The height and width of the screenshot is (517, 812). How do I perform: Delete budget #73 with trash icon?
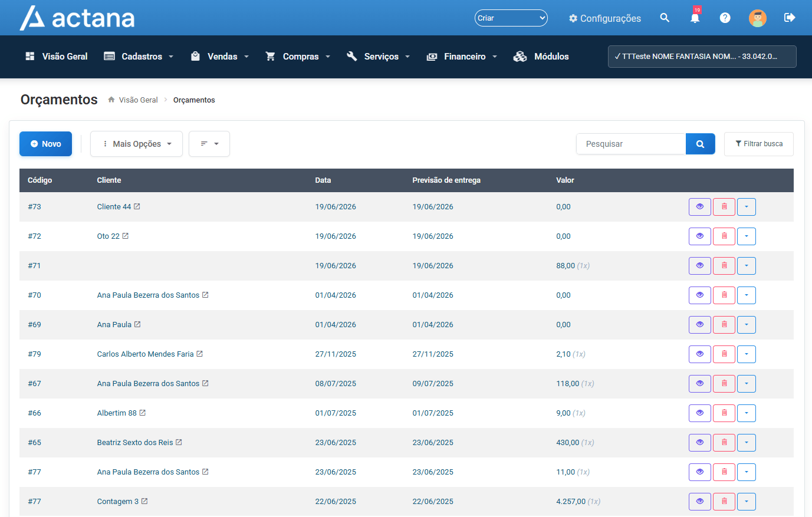coord(724,207)
